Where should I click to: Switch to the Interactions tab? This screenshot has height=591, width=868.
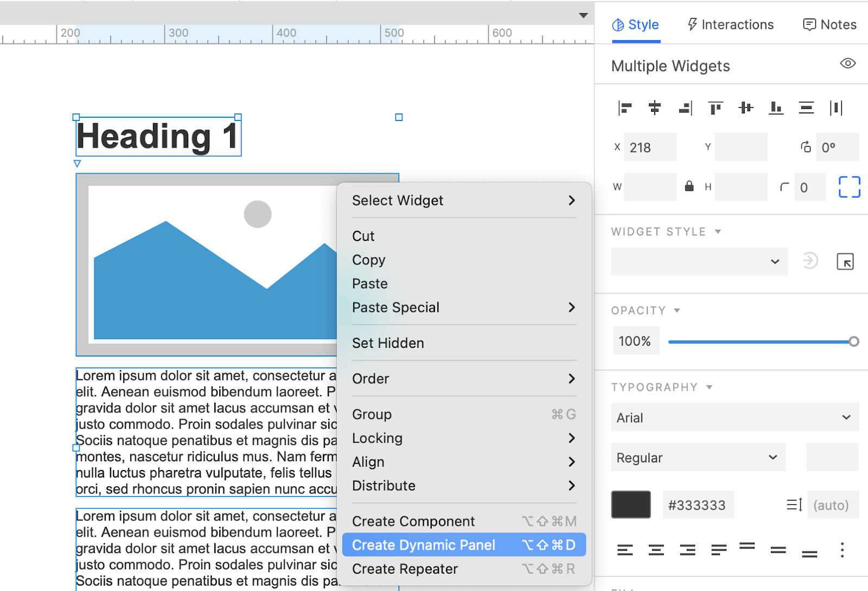pos(730,24)
